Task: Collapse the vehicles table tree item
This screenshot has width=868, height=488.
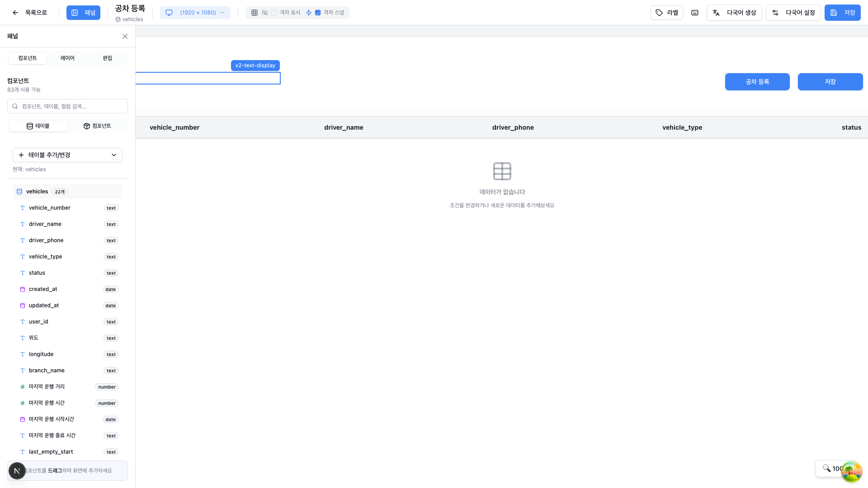Action: [37, 192]
